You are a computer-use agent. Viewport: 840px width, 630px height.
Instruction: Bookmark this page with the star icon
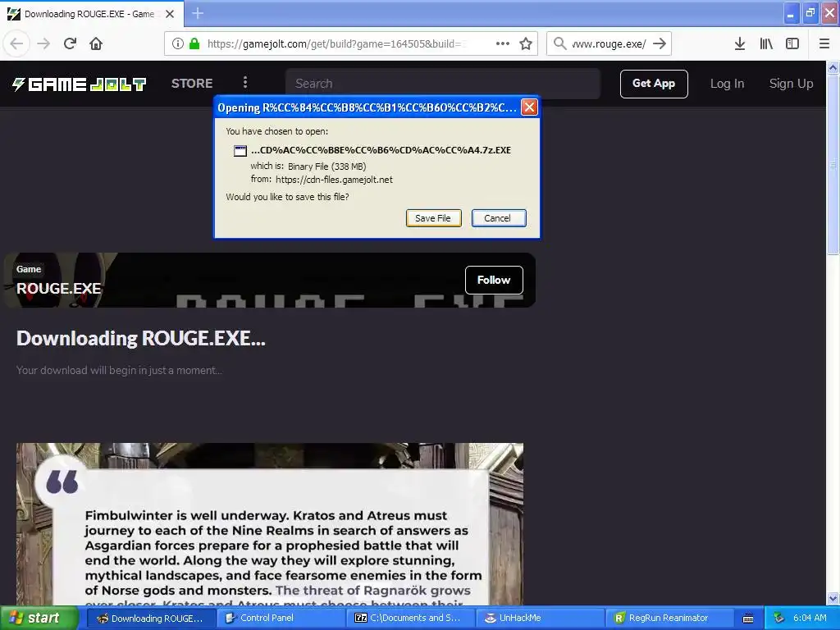click(x=526, y=43)
